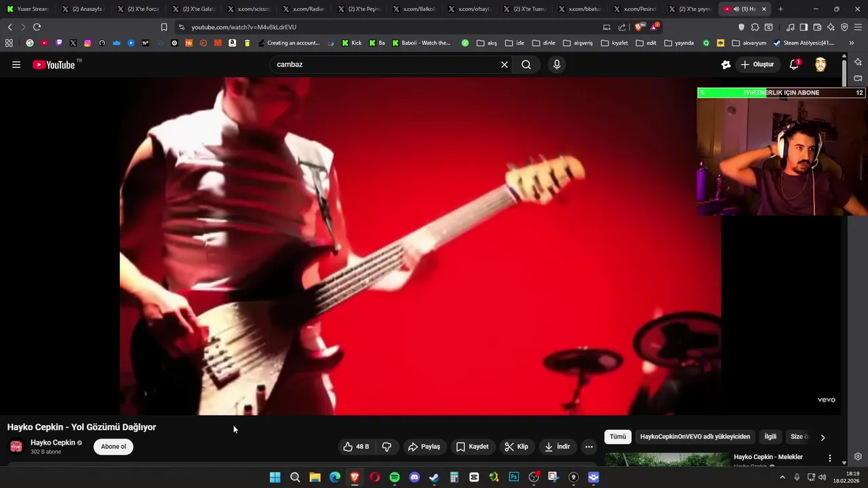The height and width of the screenshot is (488, 868).
Task: Open the volume control in system tray
Action: (x=823, y=477)
